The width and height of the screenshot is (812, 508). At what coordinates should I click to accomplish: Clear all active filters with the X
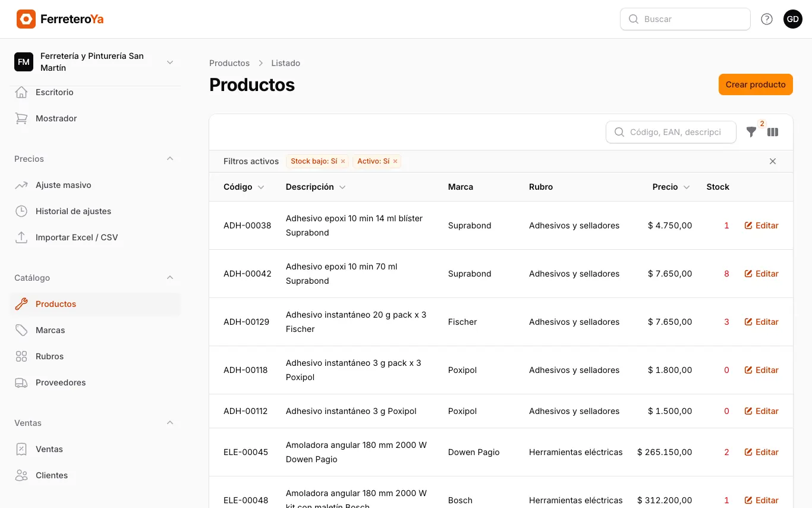[773, 161]
